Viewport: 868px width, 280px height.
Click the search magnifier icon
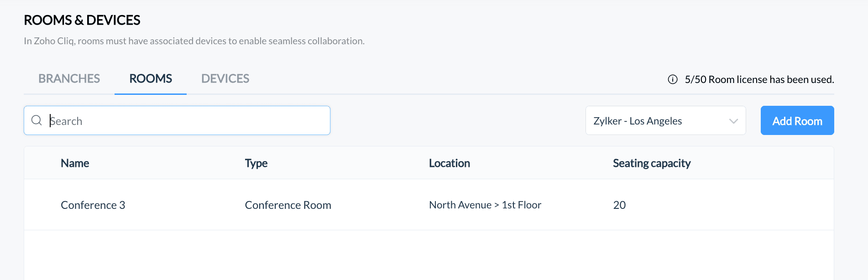[x=37, y=120]
